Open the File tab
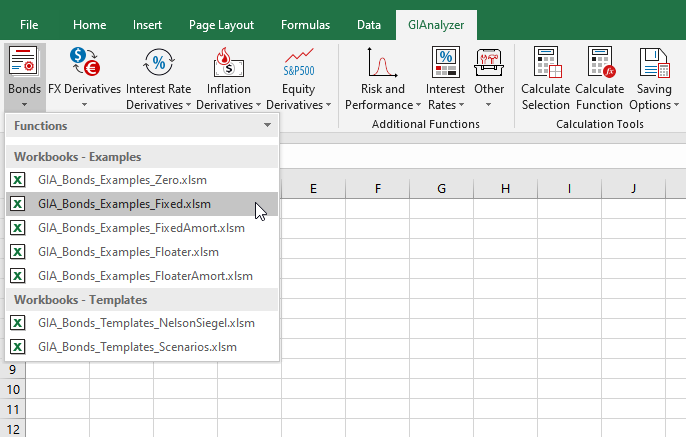 [x=29, y=25]
